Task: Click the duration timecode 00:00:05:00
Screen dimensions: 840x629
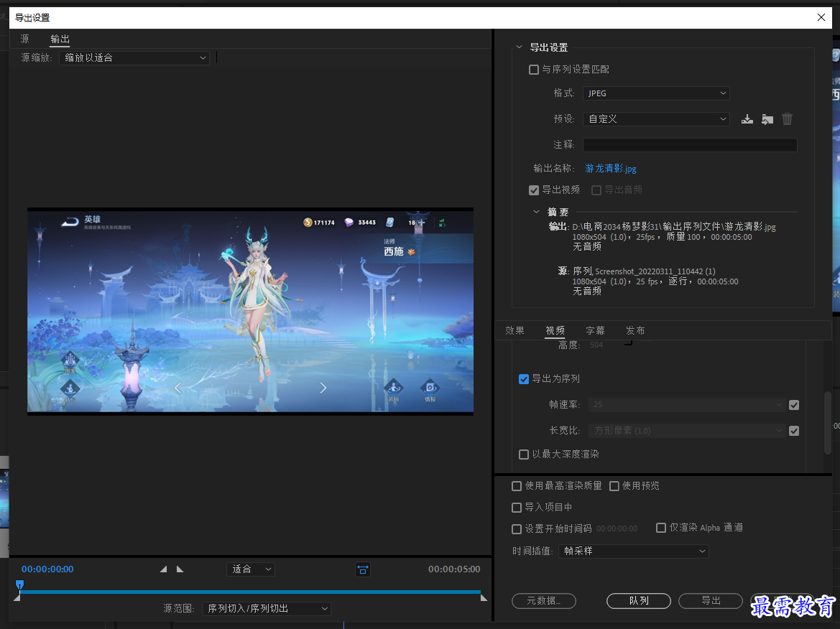Action: [x=454, y=569]
